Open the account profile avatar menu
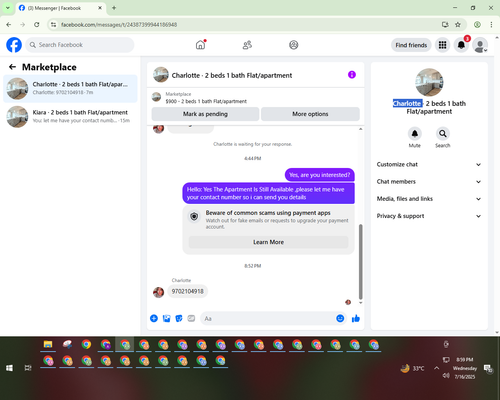The width and height of the screenshot is (500, 400). point(480,45)
